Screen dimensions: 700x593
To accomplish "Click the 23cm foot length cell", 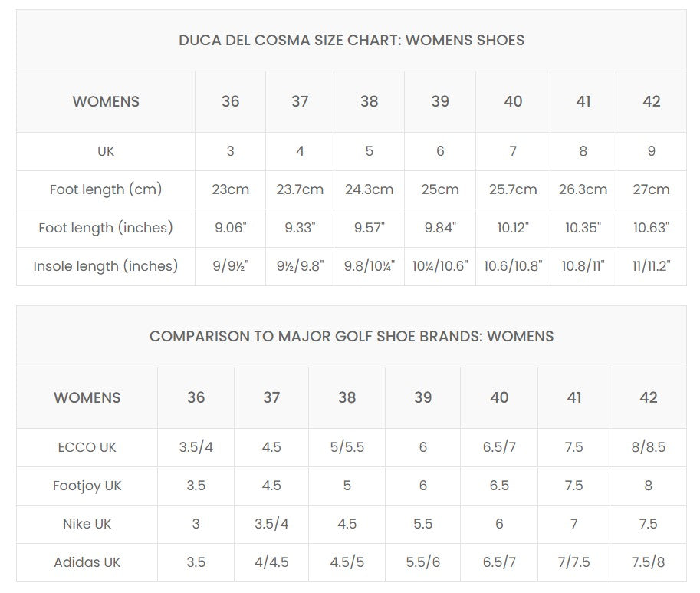I will coord(230,189).
